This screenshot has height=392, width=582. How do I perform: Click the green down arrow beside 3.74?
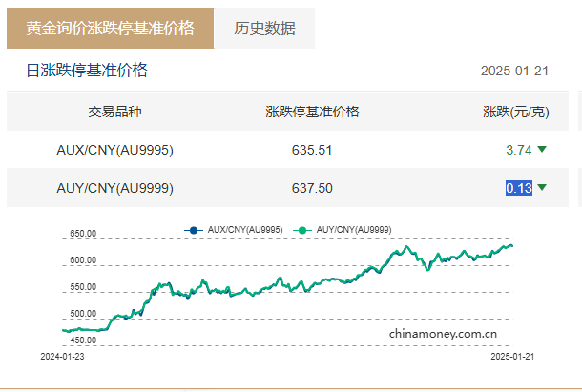[x=542, y=149]
